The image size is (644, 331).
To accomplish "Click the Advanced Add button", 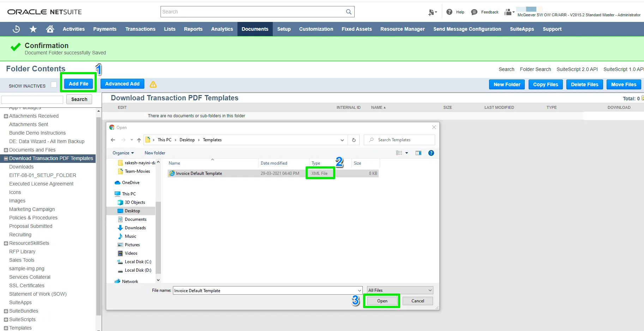I will point(122,84).
